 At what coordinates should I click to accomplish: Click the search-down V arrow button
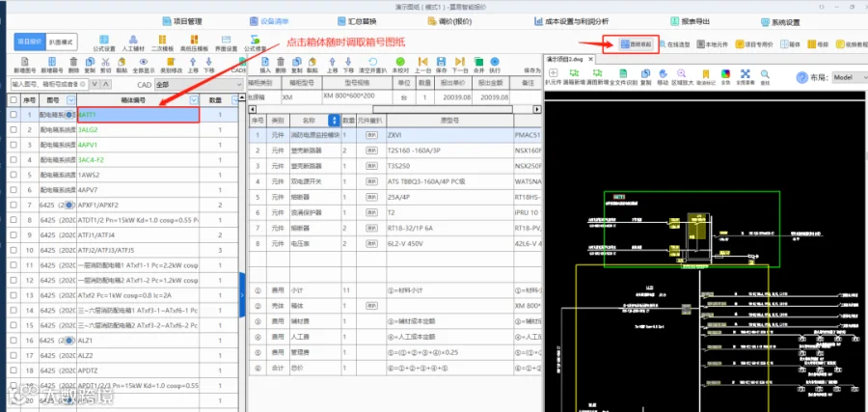[x=95, y=84]
